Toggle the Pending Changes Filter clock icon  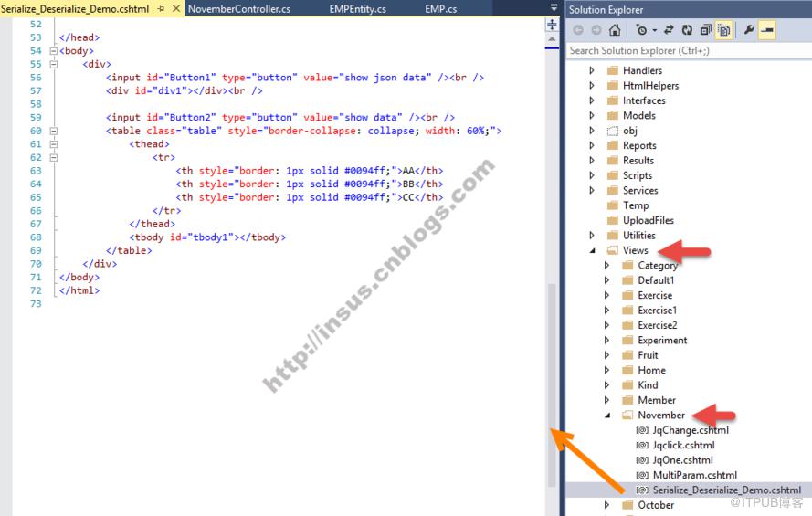click(641, 30)
